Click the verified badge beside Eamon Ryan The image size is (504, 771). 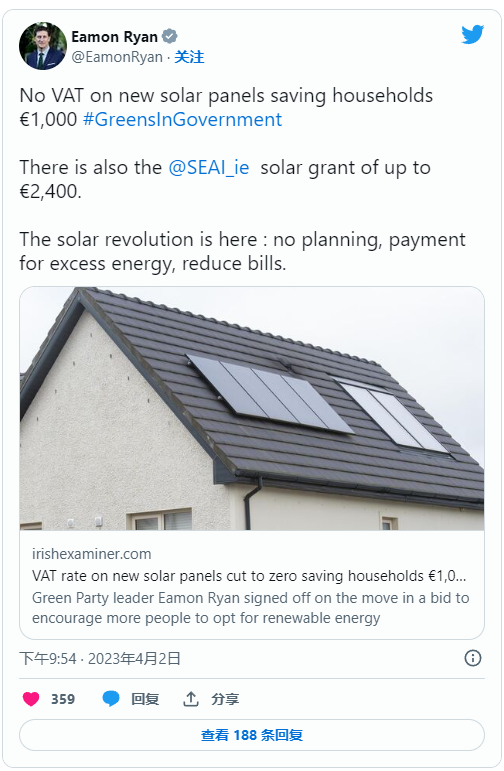(x=170, y=36)
